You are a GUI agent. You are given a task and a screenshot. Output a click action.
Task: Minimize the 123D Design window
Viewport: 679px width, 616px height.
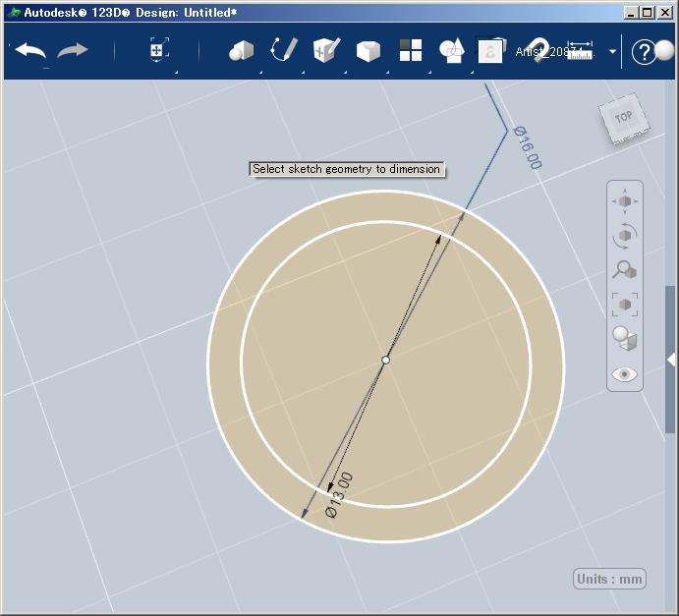click(631, 13)
